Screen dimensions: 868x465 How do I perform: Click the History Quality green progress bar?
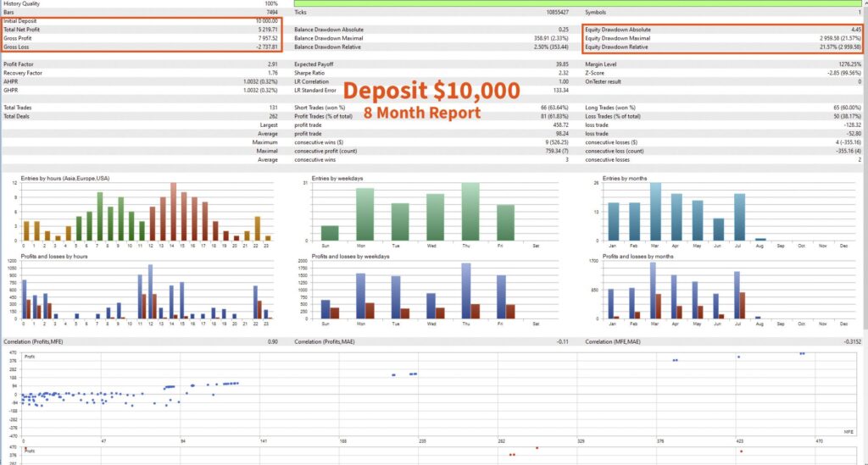[x=577, y=3]
